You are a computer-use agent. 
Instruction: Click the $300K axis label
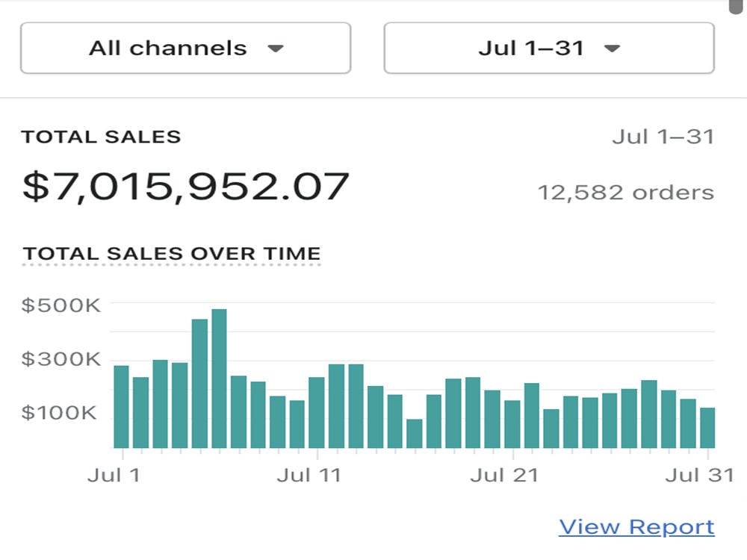(x=61, y=359)
